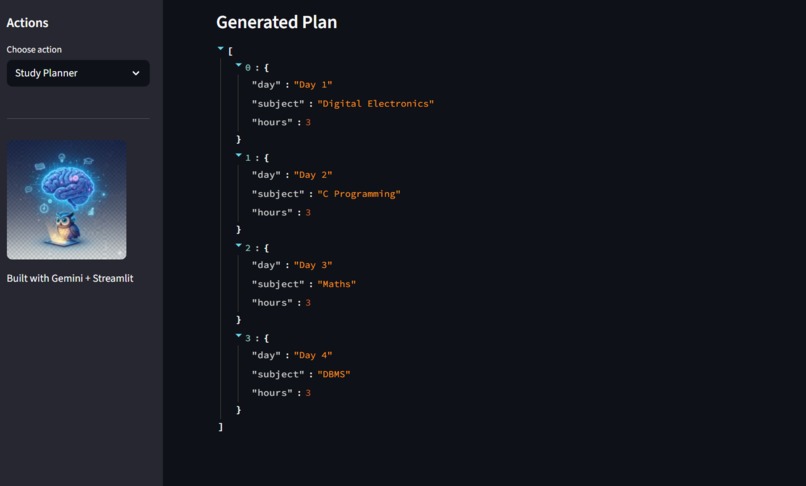Click the Generated Plan heading
The image size is (806, 486).
point(277,22)
